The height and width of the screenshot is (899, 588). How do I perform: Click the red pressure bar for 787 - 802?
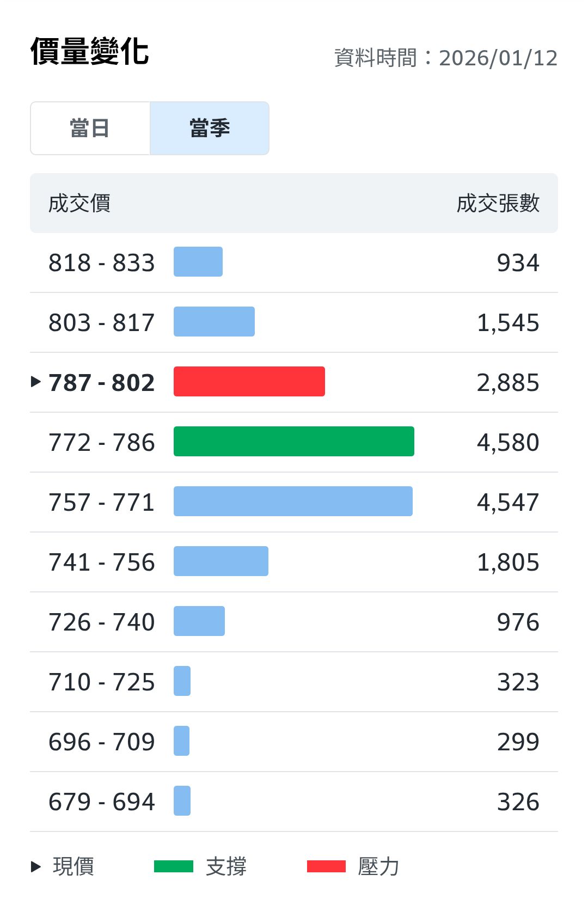pyautogui.click(x=249, y=382)
